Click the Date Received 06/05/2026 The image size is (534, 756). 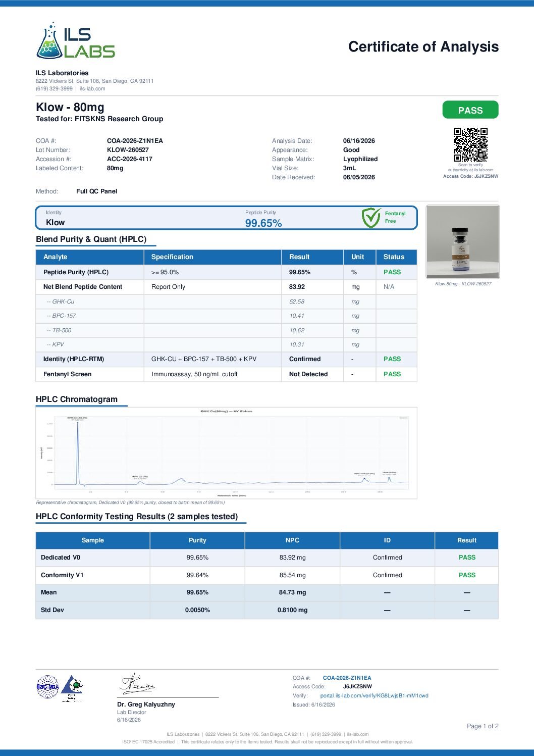point(359,177)
